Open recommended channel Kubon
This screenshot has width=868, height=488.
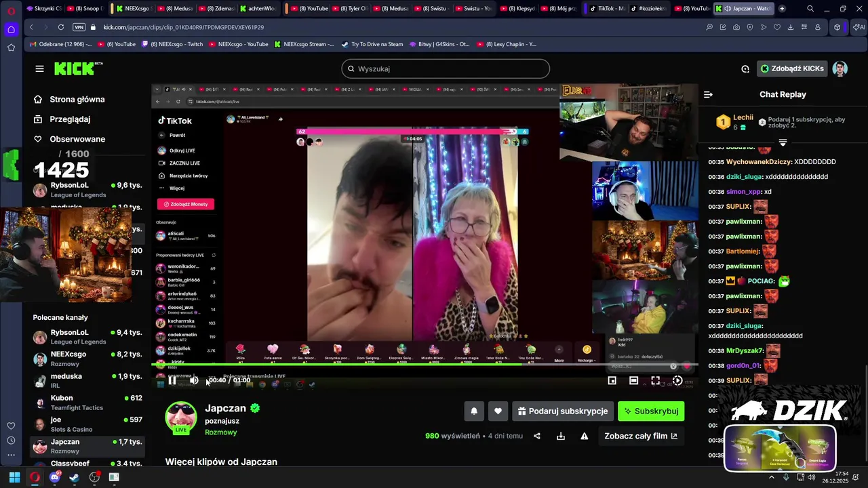87,402
